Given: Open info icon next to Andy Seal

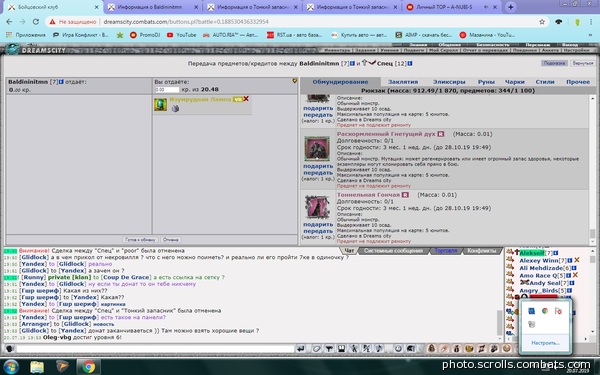Looking at the screenshot, I should tap(572, 283).
